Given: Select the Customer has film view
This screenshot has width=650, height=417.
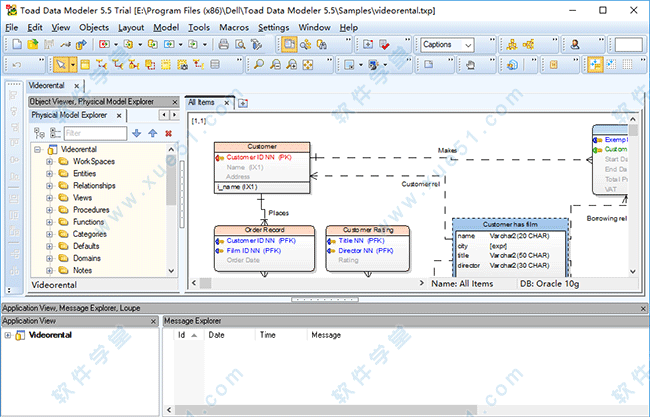Looking at the screenshot, I should (x=510, y=225).
